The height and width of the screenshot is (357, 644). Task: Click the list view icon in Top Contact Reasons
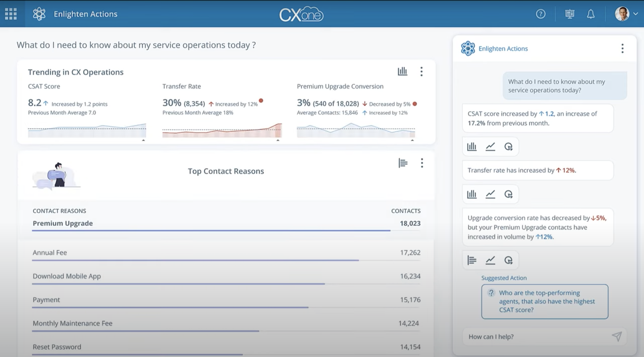pos(403,163)
